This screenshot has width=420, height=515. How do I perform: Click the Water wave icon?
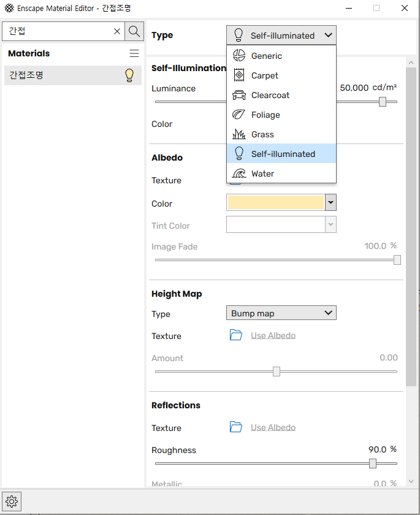pos(239,173)
